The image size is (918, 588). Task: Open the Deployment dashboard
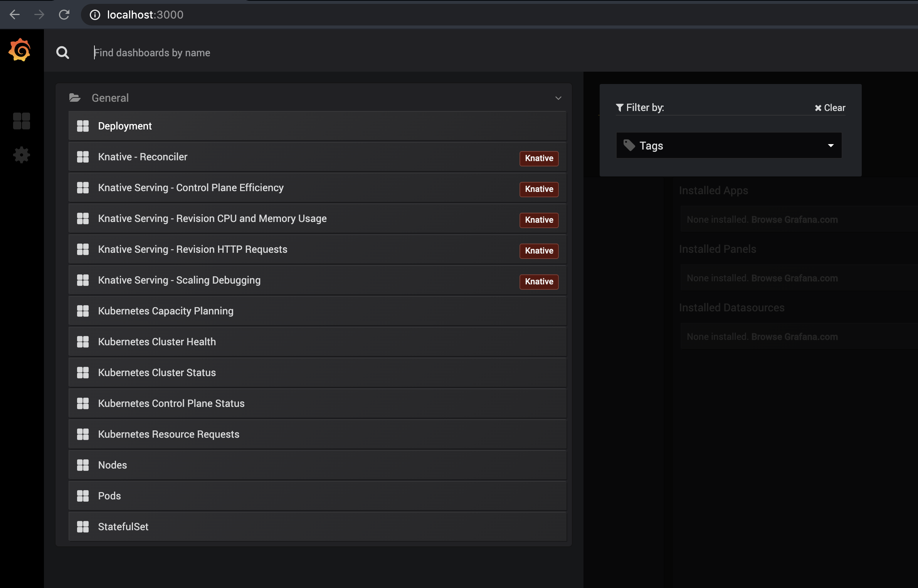click(318, 126)
